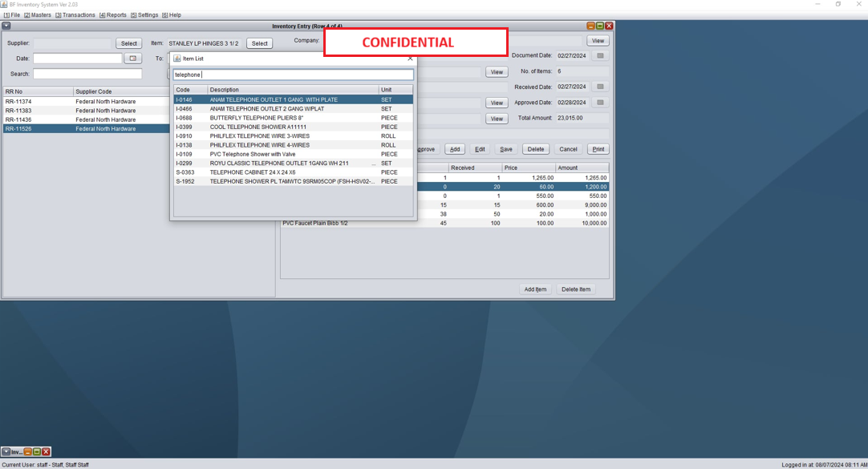868x469 pixels.
Task: Select receiving report RR-11436 row
Action: [x=87, y=119]
